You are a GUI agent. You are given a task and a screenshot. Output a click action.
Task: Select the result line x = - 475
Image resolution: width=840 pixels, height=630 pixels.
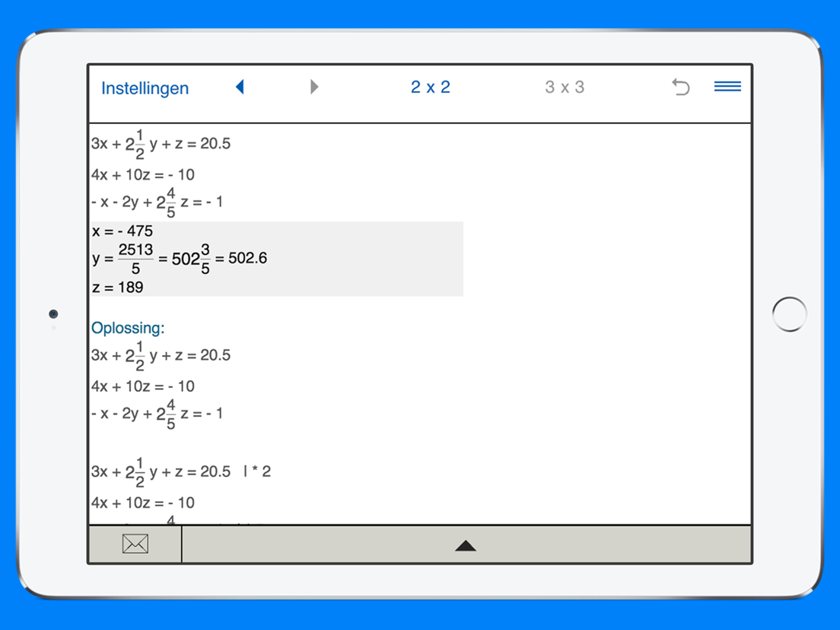(123, 231)
